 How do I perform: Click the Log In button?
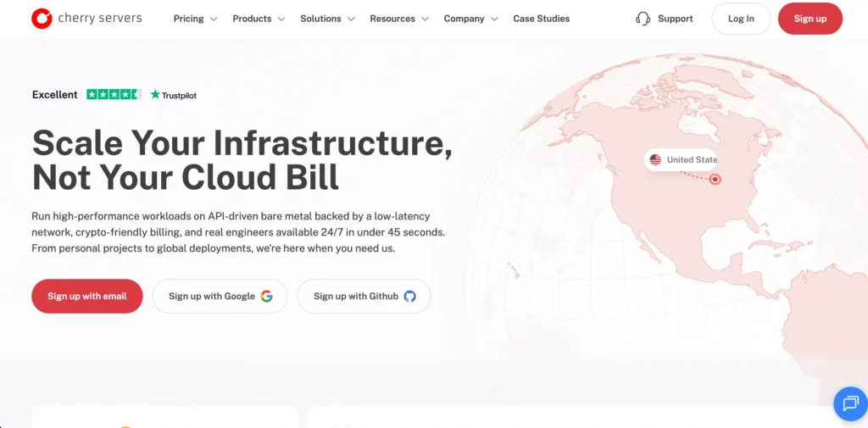(x=741, y=19)
